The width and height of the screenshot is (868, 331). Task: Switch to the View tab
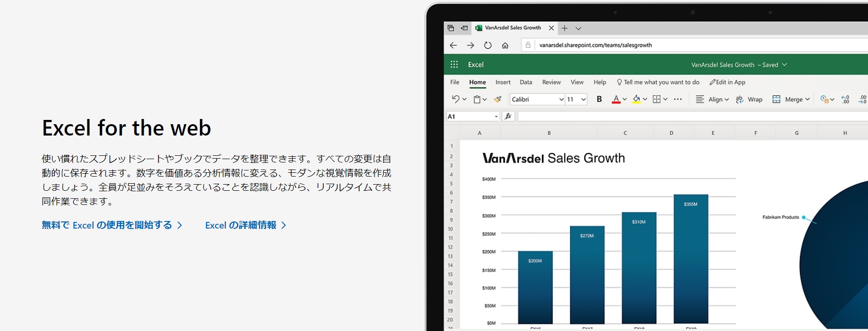(577, 82)
